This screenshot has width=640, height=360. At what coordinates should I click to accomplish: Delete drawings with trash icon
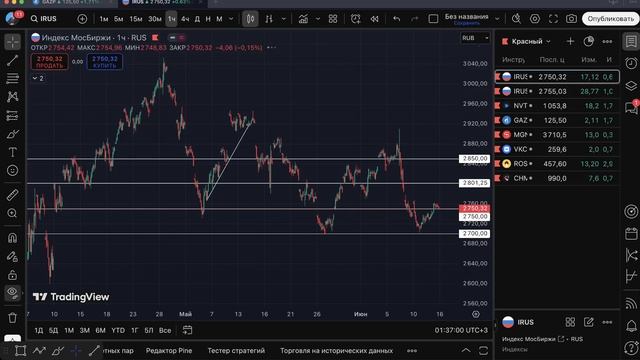click(13, 318)
